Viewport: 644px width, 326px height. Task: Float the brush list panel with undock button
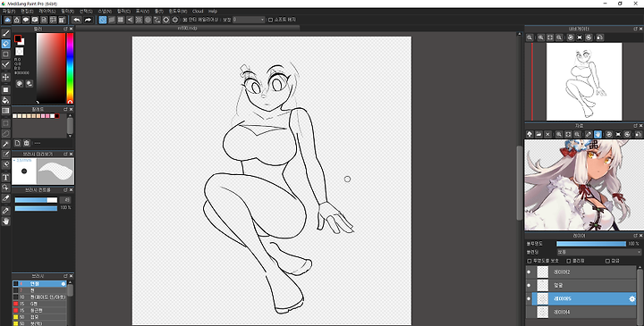pyautogui.click(x=65, y=276)
